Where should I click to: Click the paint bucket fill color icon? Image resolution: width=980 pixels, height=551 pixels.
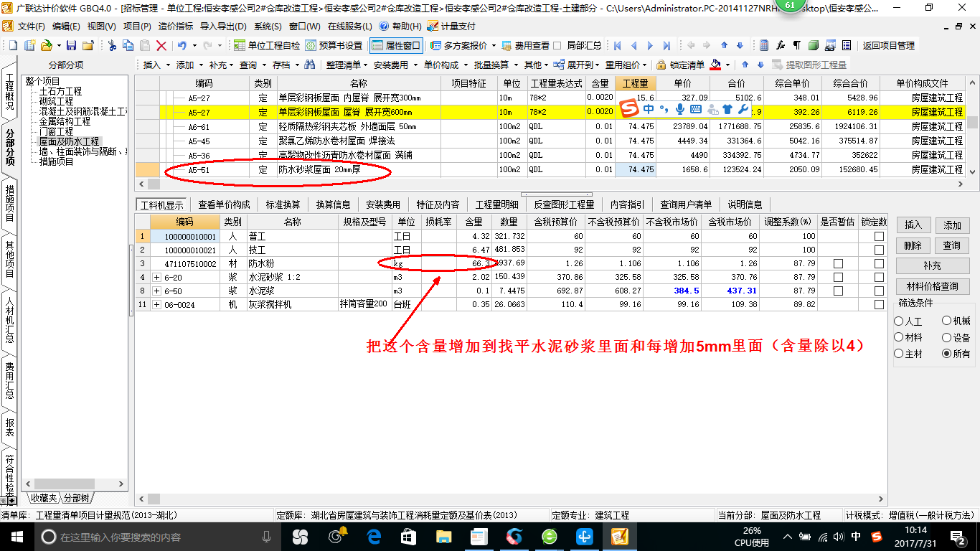(715, 65)
